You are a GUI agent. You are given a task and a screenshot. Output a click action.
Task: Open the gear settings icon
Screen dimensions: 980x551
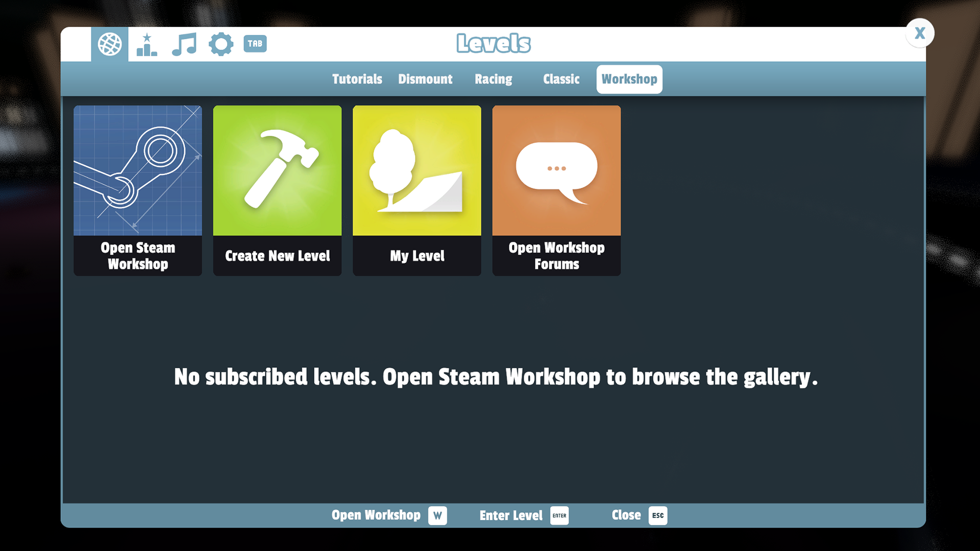[221, 44]
